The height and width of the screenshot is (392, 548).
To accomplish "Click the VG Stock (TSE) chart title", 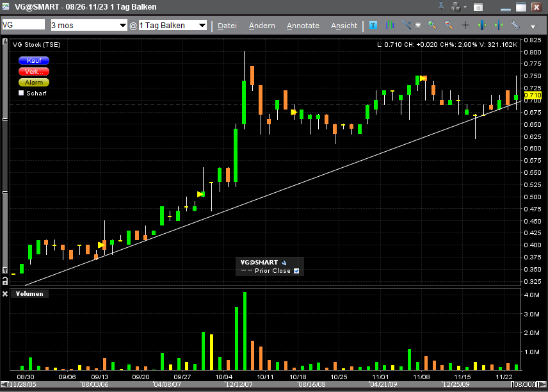I will coord(36,45).
